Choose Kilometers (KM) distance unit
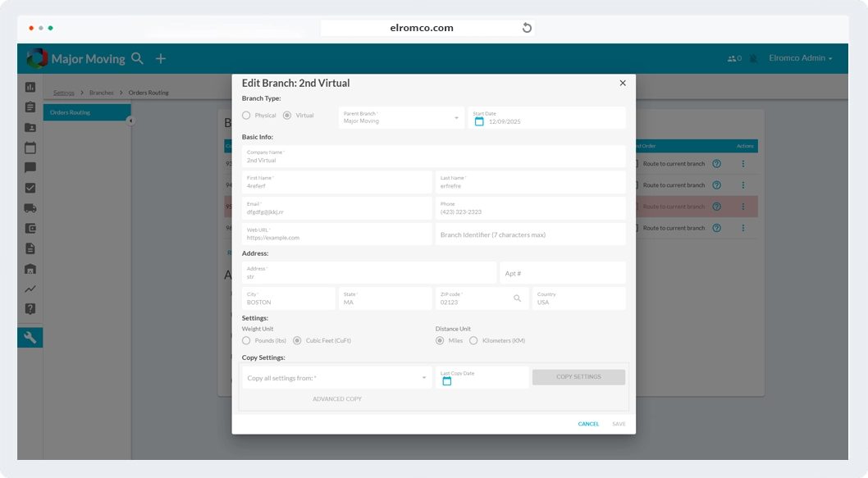 coord(473,340)
